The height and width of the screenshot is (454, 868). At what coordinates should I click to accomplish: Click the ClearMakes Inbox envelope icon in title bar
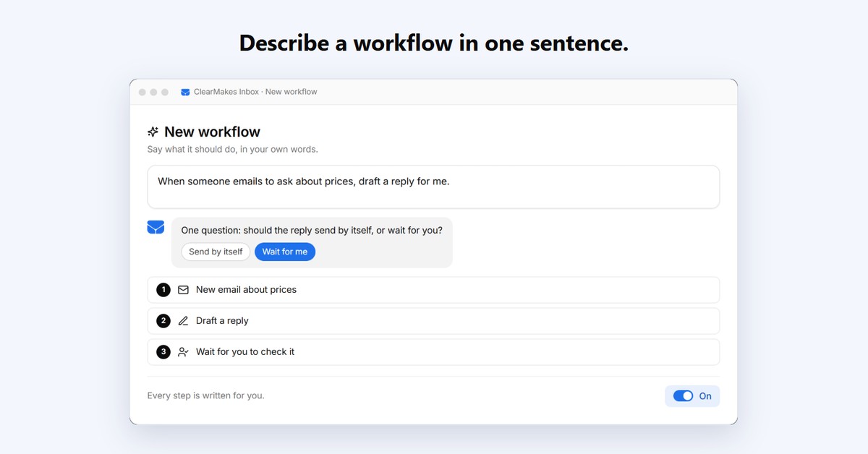tap(185, 92)
